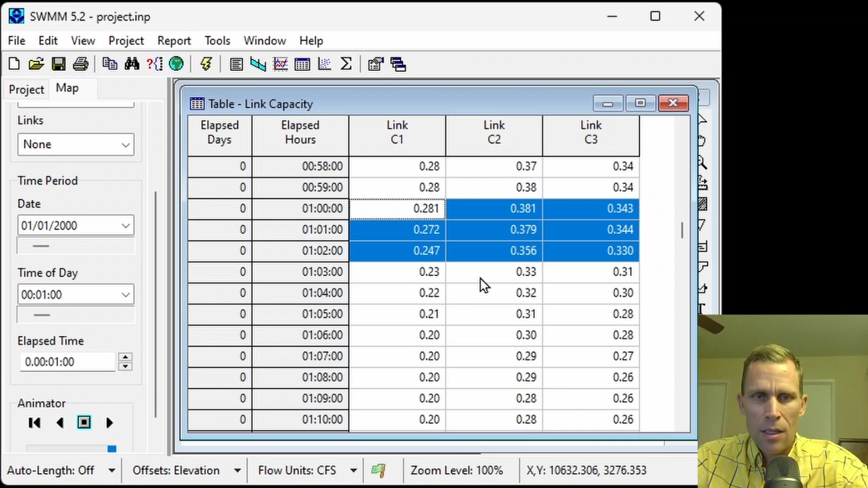
Task: Adjust the animator speed slider
Action: [x=112, y=449]
